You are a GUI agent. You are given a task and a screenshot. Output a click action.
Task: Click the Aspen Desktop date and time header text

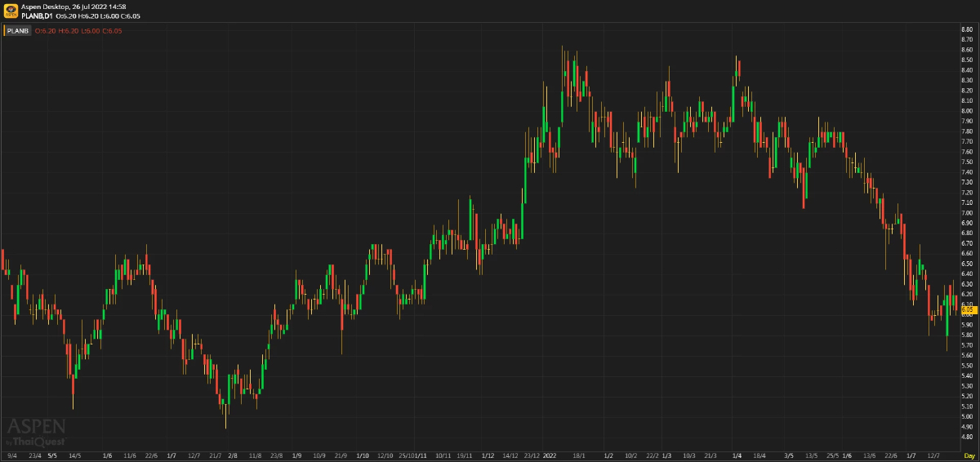72,7
